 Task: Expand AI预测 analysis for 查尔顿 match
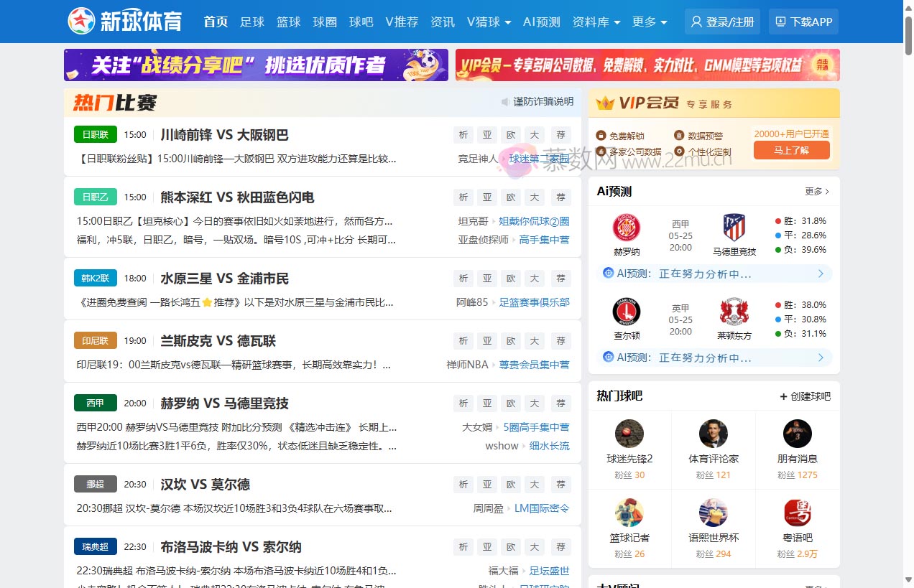coord(821,358)
